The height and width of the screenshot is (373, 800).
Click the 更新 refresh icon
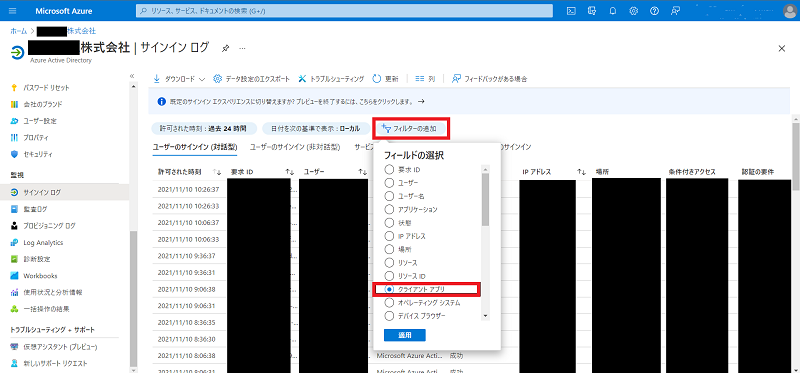[377, 79]
